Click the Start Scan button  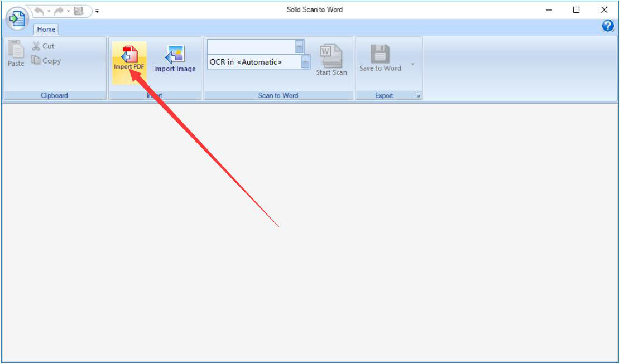331,60
